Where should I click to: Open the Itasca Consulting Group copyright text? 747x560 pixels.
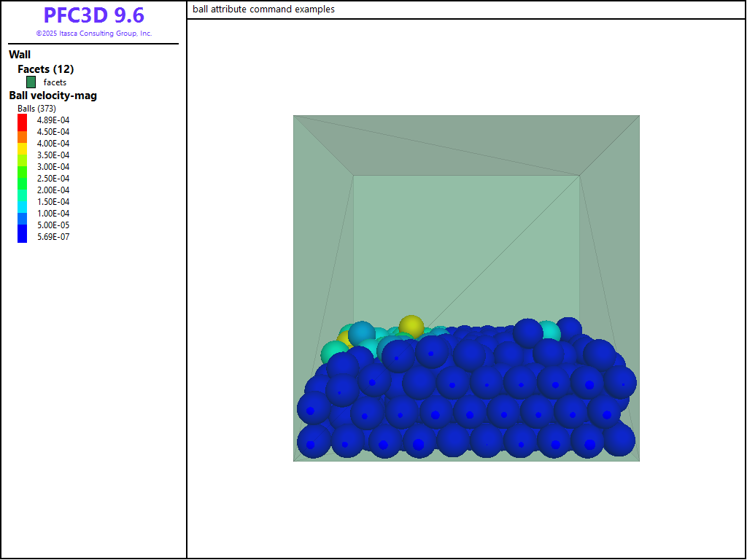[93, 34]
